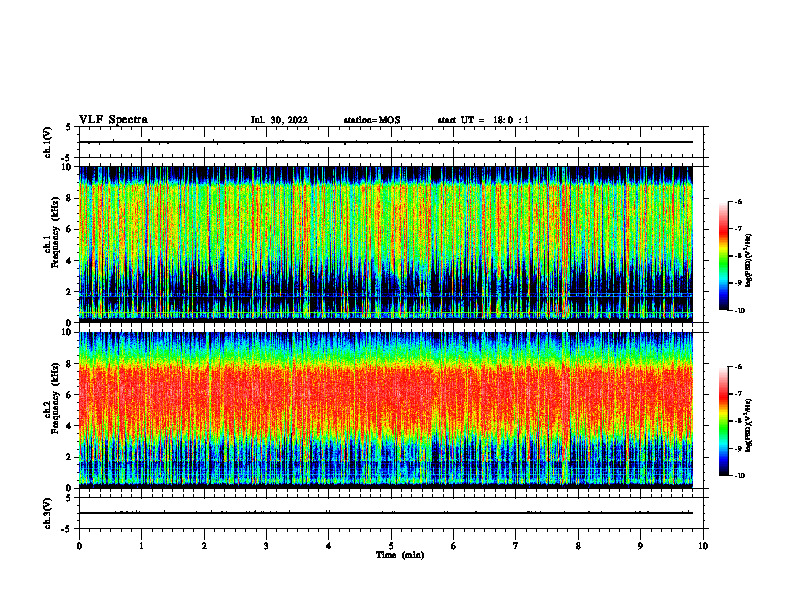Click the ch.1 "Frequency (kHz)" axis label
This screenshot has width=792, height=612.
click(56, 232)
